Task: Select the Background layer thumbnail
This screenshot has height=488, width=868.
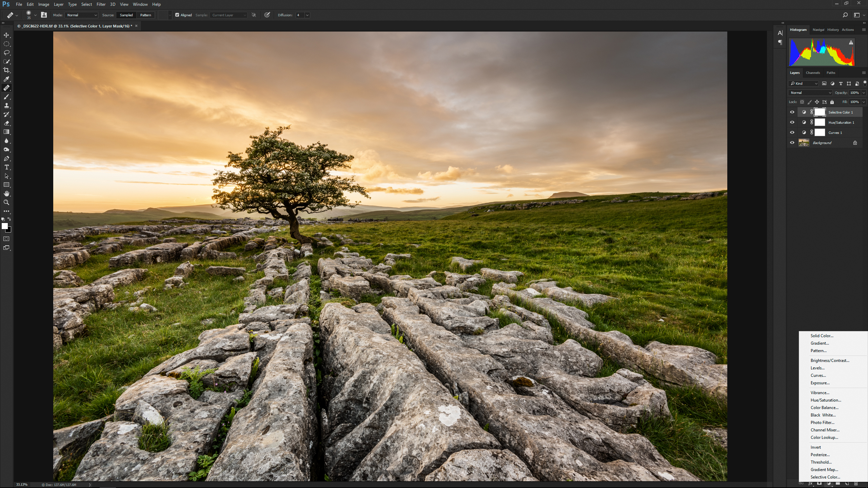Action: 804,142
